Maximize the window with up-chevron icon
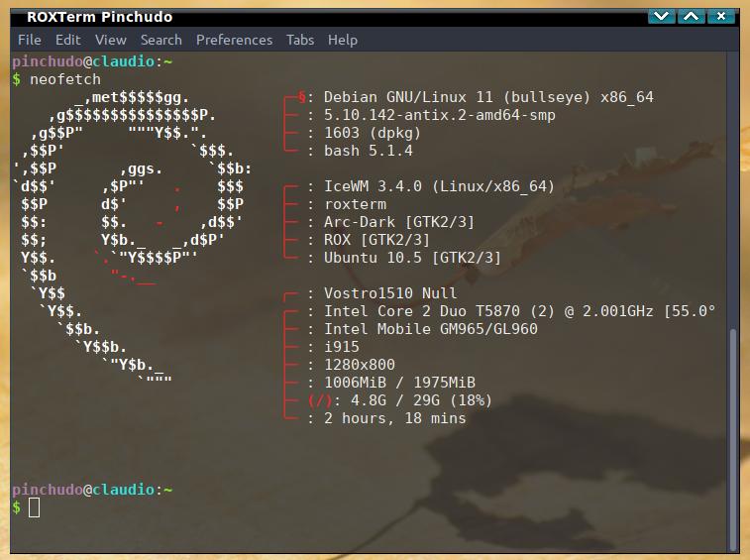The image size is (750, 560). pos(692,17)
